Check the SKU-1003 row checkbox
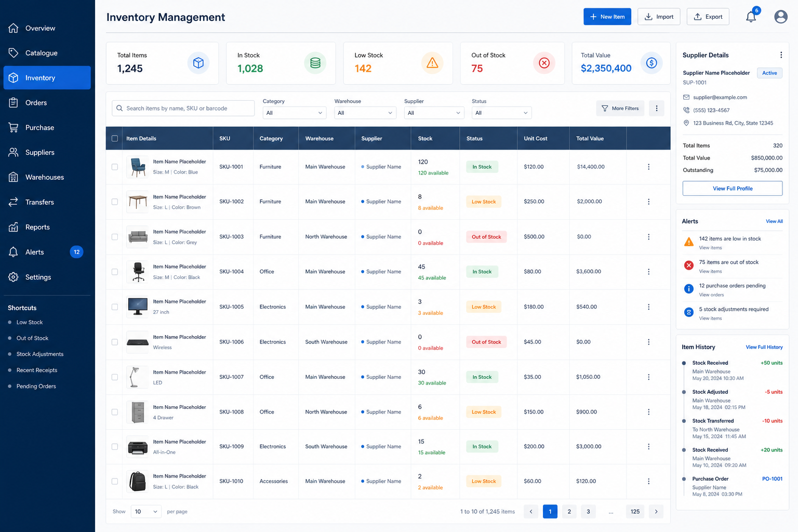The width and height of the screenshot is (798, 532). pos(115,237)
